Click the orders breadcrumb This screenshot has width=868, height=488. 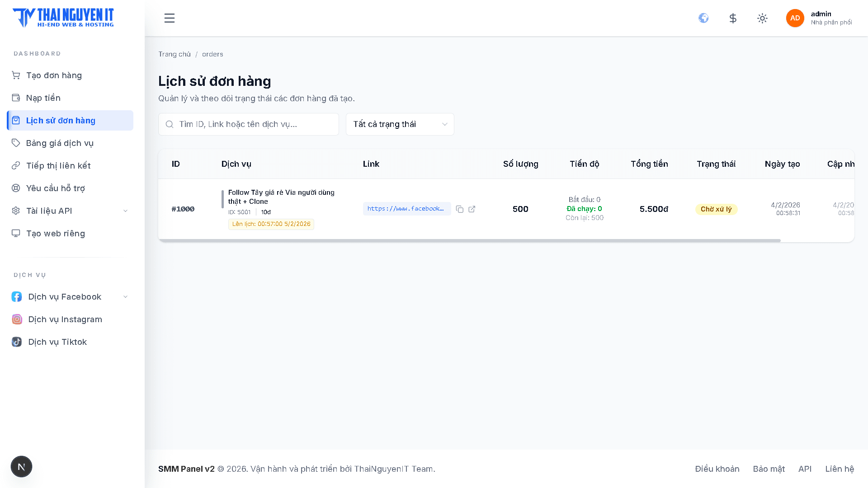click(x=212, y=54)
